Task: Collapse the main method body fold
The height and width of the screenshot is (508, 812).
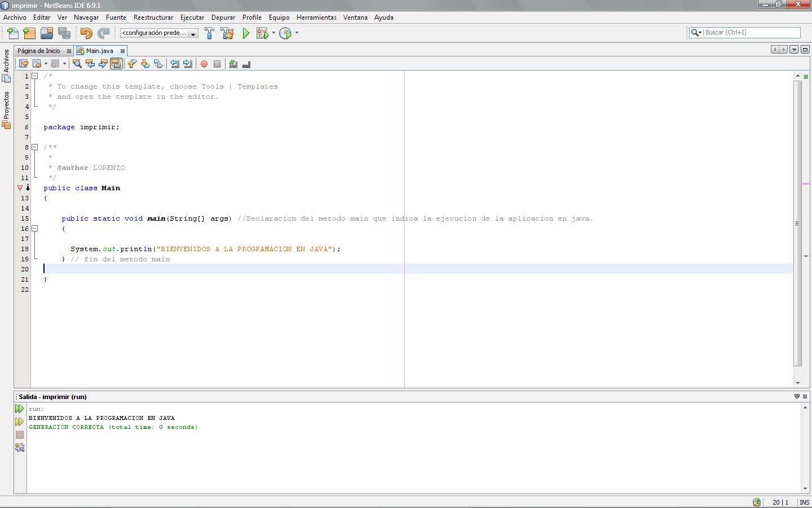Action: click(34, 229)
